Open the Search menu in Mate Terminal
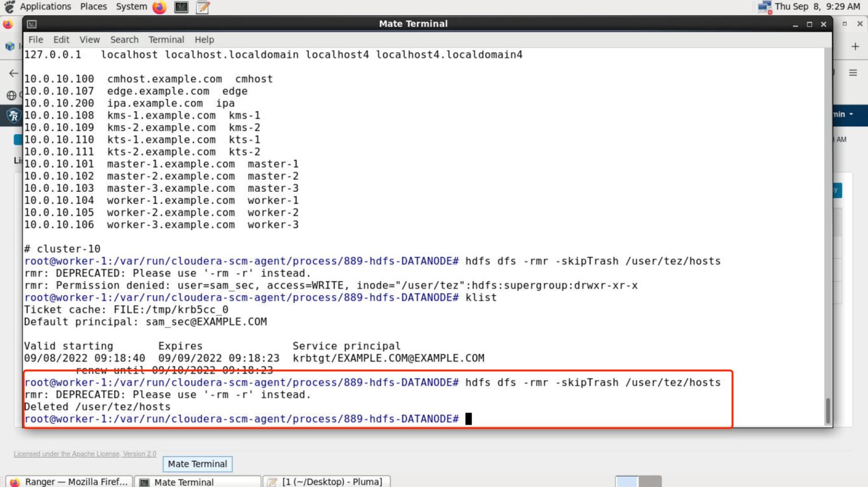Viewport: 868px width, 487px height. pos(125,39)
